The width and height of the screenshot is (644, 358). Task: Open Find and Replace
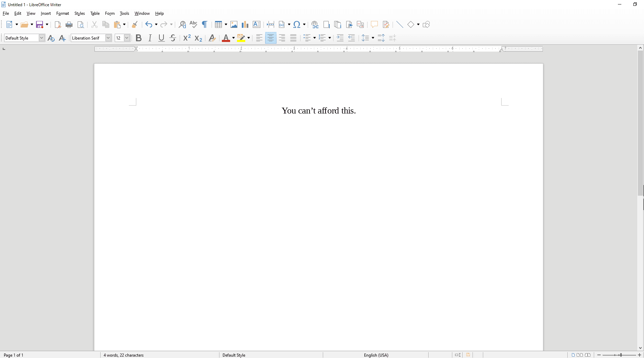point(182,24)
